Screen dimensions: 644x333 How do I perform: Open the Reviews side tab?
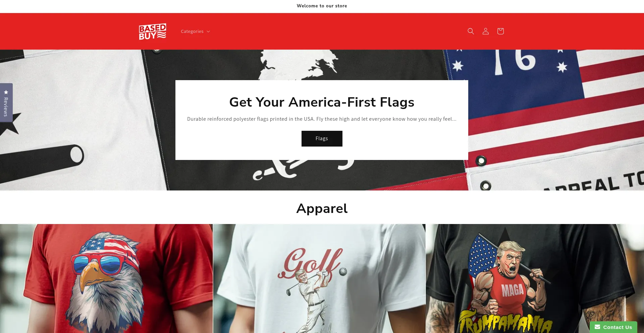pos(6,103)
